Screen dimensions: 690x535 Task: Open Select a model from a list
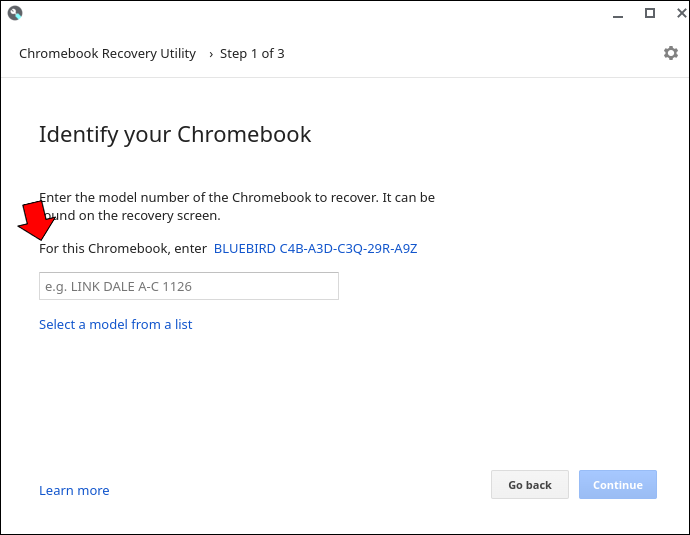115,325
